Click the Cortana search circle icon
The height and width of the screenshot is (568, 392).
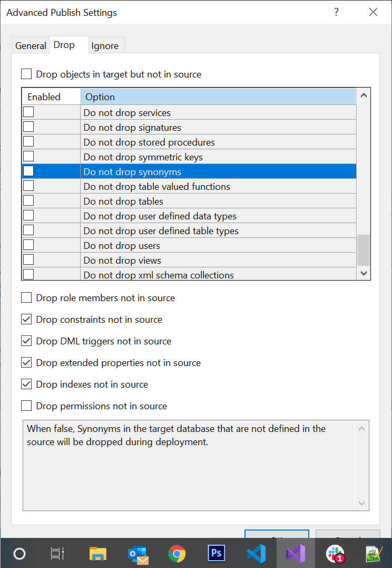19,553
